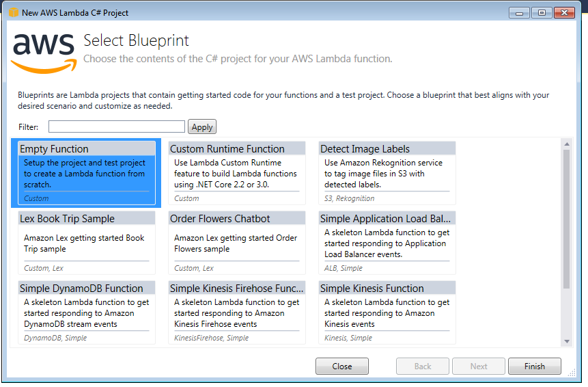Click the blueprint list scrollbar thumb

pyautogui.click(x=567, y=219)
